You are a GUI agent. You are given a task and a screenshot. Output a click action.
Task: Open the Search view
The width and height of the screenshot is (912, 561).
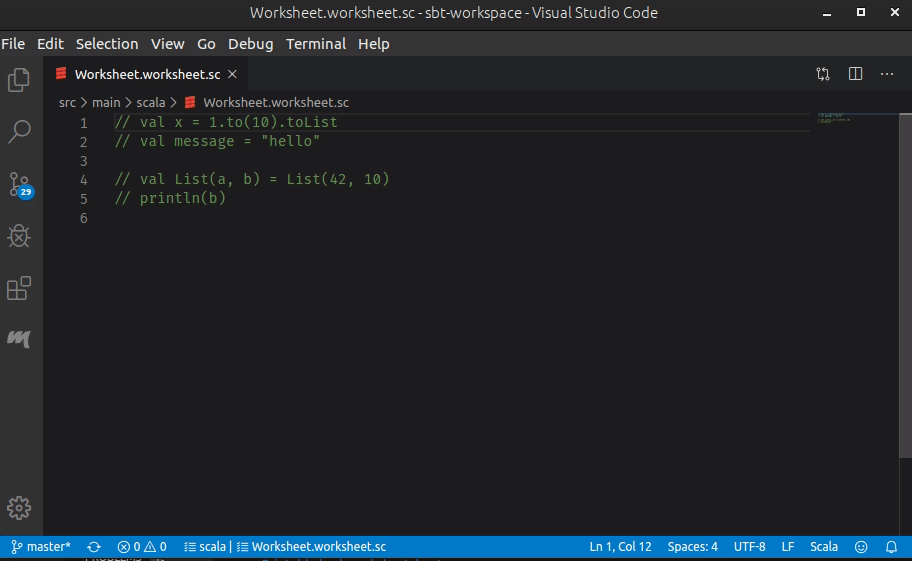coord(19,131)
